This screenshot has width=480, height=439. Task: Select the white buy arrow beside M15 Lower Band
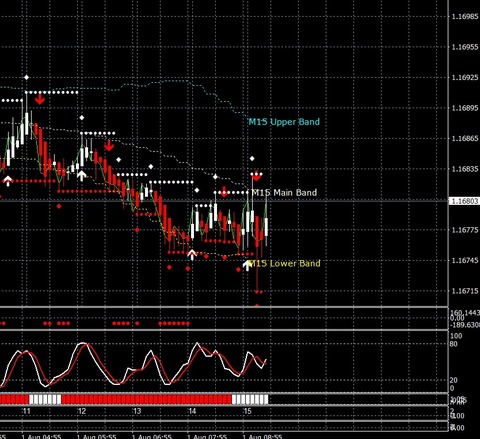(247, 265)
